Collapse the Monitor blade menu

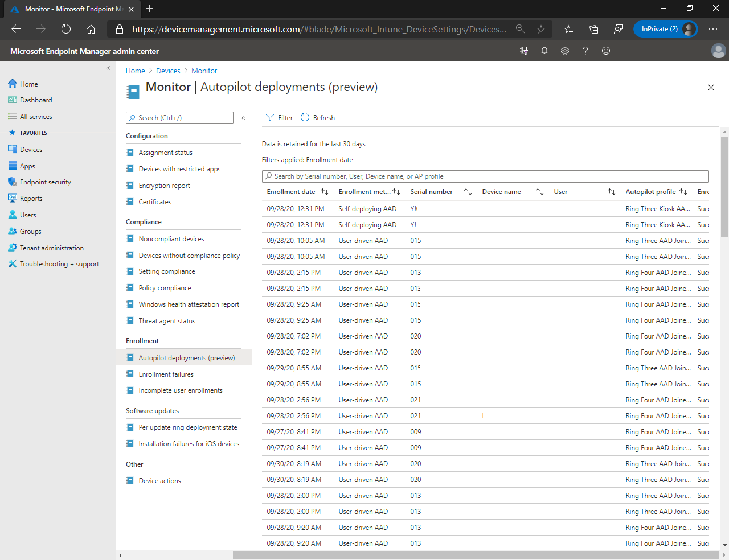pyautogui.click(x=243, y=118)
